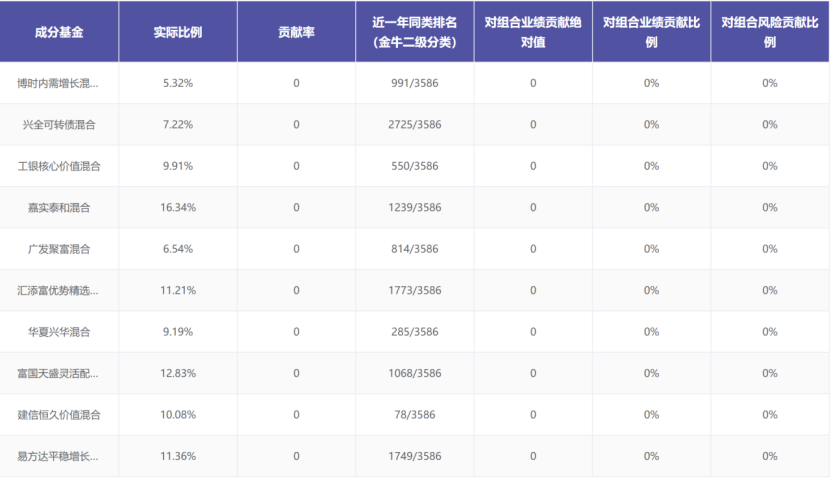Select fund 富国天盛灵活配...
This screenshot has height=479, width=831.
(58, 374)
